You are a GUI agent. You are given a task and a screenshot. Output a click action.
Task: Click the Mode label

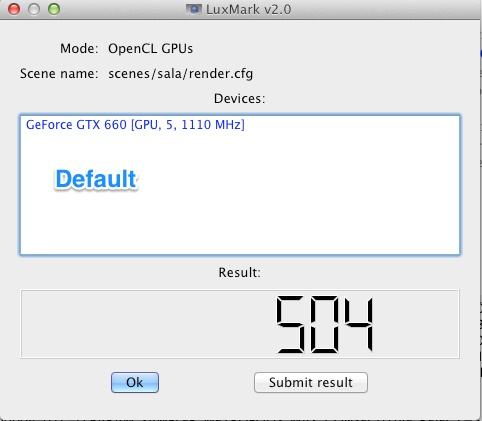click(79, 49)
